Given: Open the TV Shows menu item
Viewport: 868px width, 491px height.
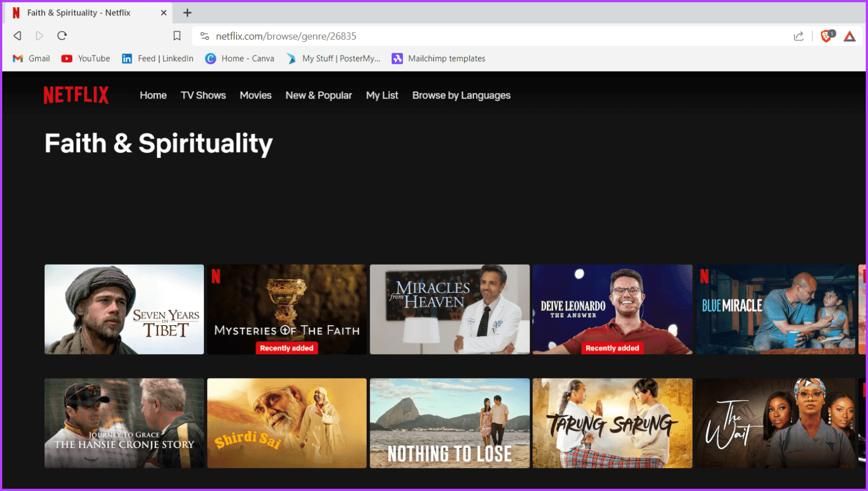Looking at the screenshot, I should (203, 95).
